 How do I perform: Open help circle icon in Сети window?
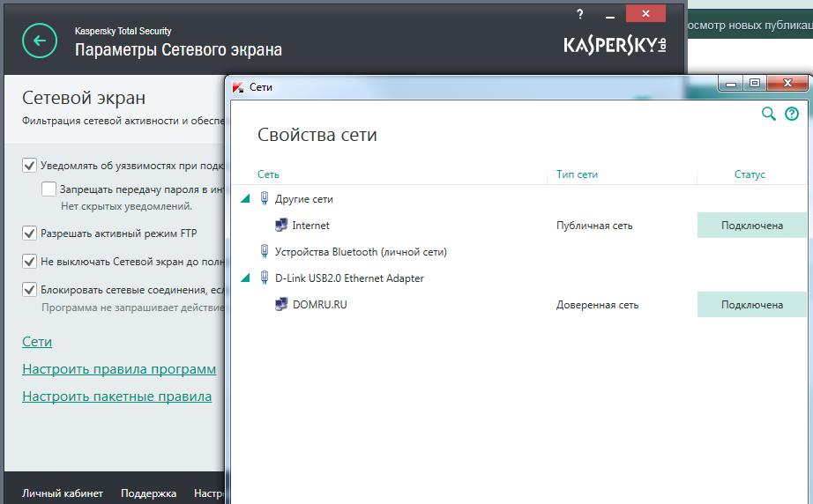(x=792, y=114)
